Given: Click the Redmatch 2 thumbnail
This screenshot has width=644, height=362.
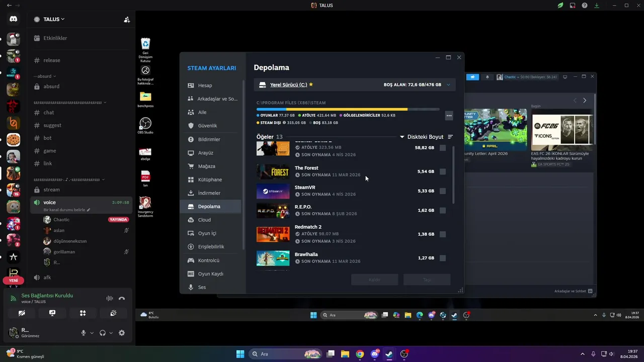Looking at the screenshot, I should pyautogui.click(x=273, y=234).
